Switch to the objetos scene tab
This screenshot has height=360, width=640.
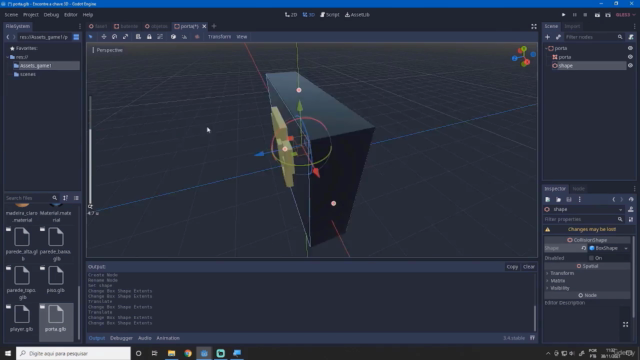[x=156, y=26]
